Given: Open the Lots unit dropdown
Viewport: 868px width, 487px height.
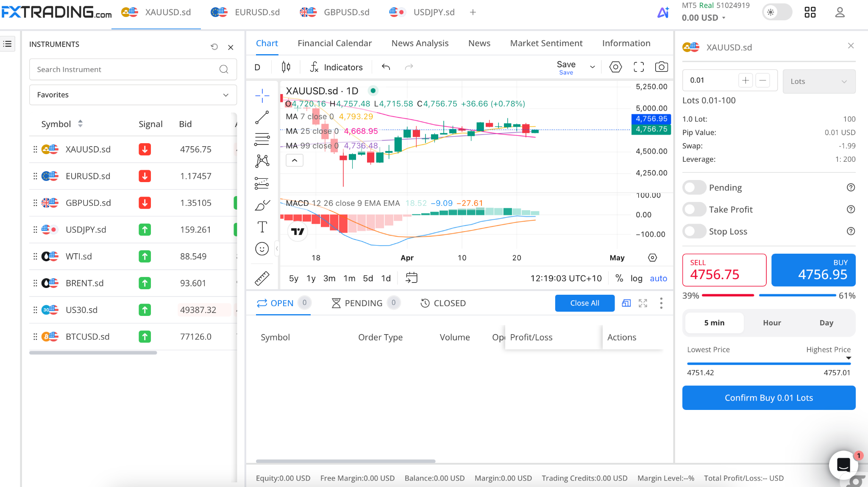Looking at the screenshot, I should pos(819,81).
